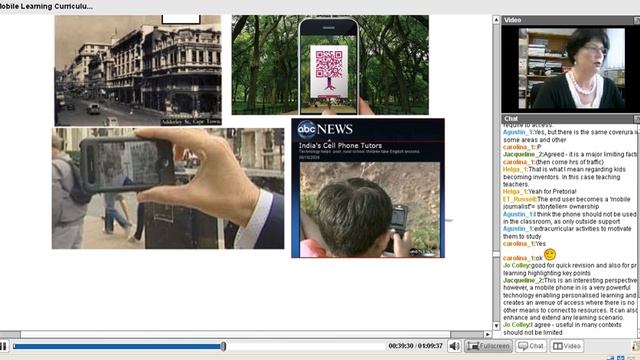Image resolution: width=640 pixels, height=360 pixels.
Task: Click the vertical scrollbar thumb beside the slide
Action: click(496, 254)
